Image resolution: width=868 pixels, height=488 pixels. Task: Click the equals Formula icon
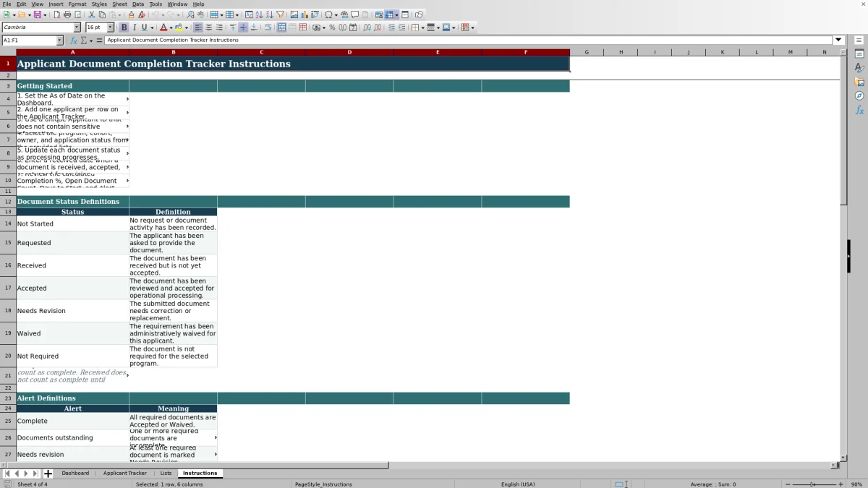coord(99,40)
